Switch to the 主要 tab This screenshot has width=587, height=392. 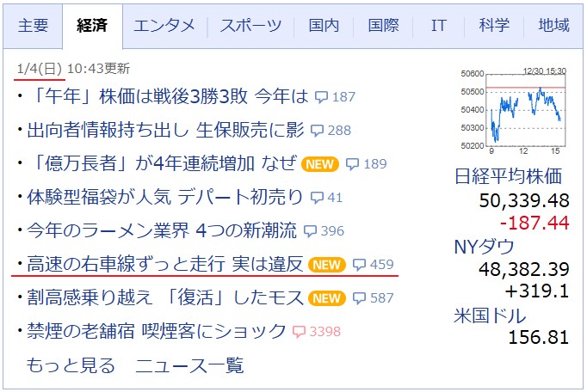pos(34,25)
